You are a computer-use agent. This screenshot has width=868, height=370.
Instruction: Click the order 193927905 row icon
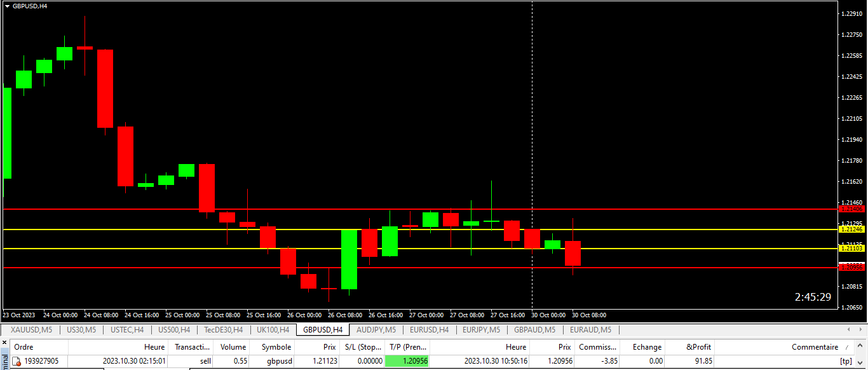[17, 361]
